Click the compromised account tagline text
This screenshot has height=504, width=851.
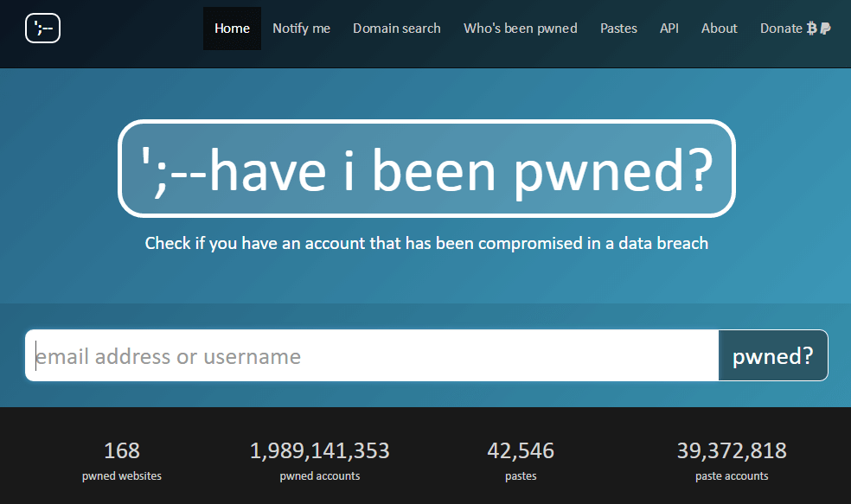point(426,243)
